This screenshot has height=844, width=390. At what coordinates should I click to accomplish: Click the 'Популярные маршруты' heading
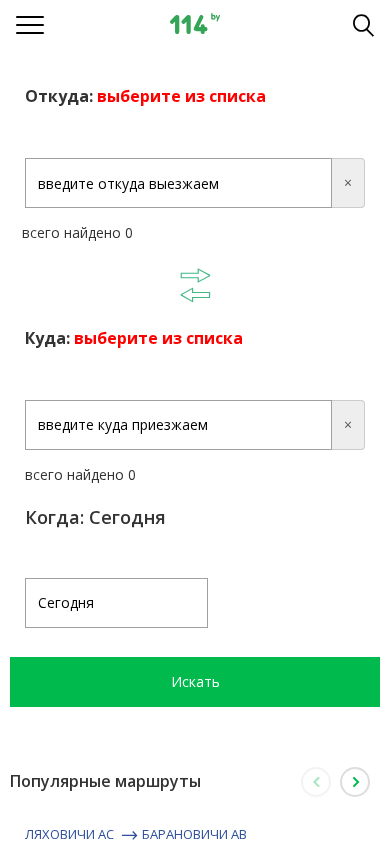(105, 782)
